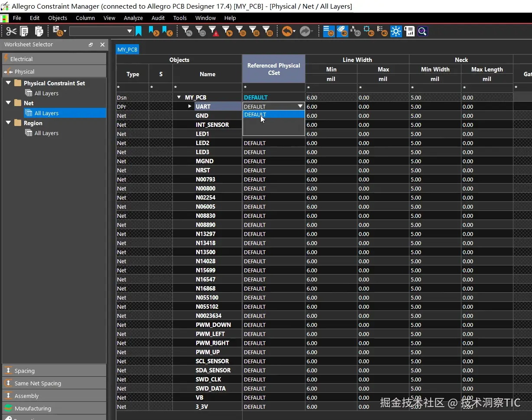Viewport: 532px width, 420px height.
Task: Select All Layers under Region
Action: [46, 133]
